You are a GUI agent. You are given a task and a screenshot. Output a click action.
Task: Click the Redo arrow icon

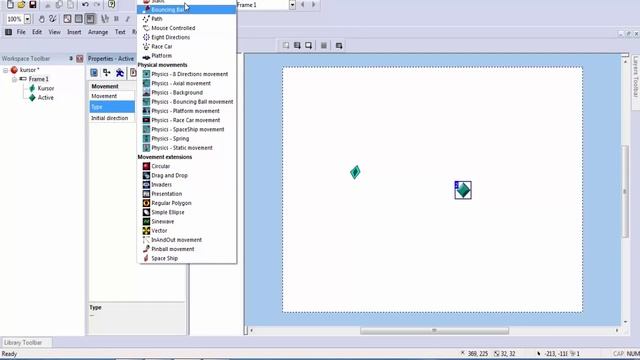pos(97,4)
